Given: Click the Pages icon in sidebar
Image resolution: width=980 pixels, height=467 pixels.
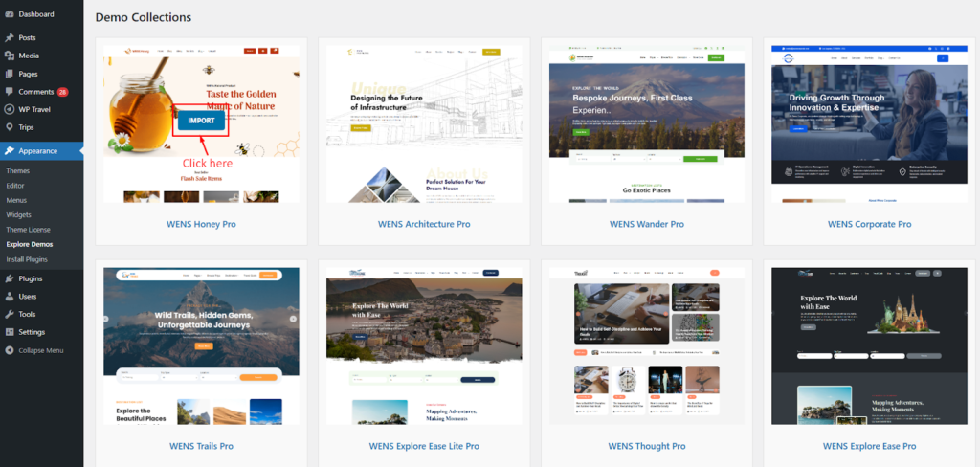Looking at the screenshot, I should [x=9, y=74].
